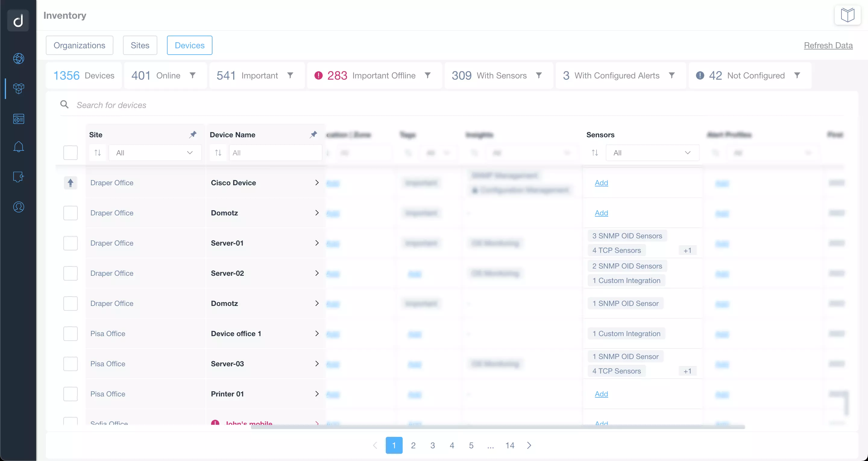Check the Printer 01 row checkbox
The width and height of the screenshot is (868, 461).
click(71, 394)
